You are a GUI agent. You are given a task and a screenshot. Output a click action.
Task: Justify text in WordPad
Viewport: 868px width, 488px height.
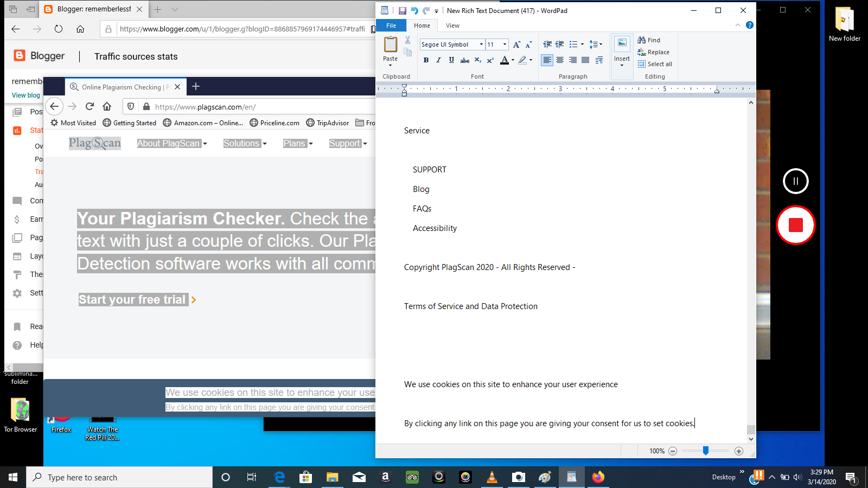tap(585, 60)
